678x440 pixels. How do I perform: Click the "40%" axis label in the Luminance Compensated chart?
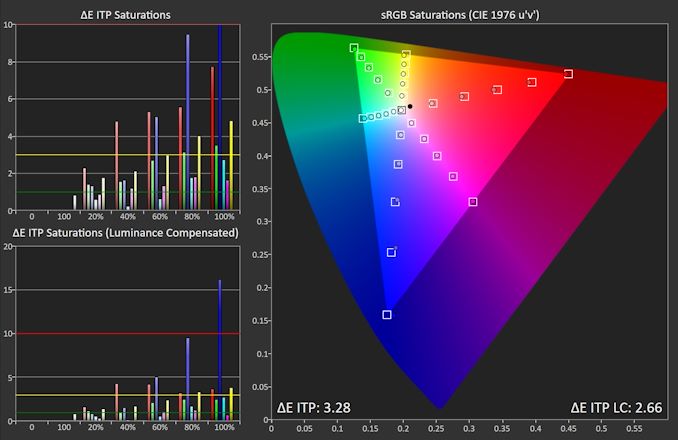point(128,427)
